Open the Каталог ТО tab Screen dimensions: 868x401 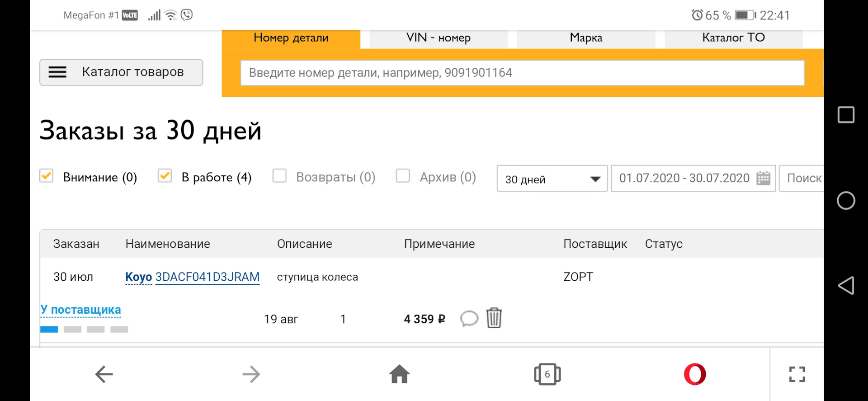point(733,38)
